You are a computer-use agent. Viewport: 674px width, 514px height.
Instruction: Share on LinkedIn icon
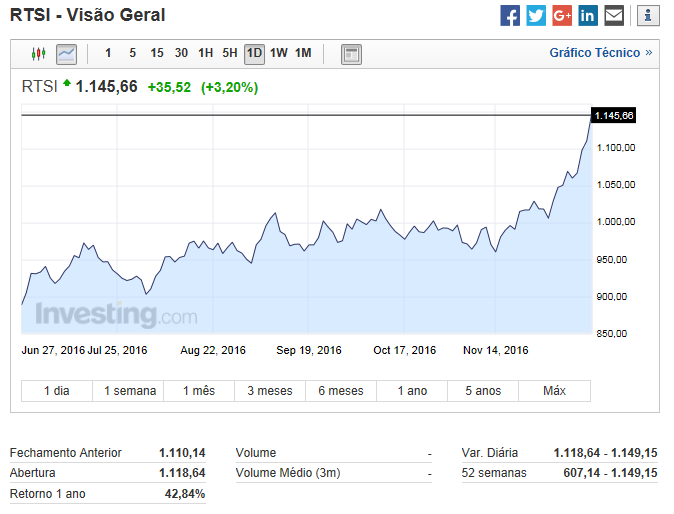[588, 16]
